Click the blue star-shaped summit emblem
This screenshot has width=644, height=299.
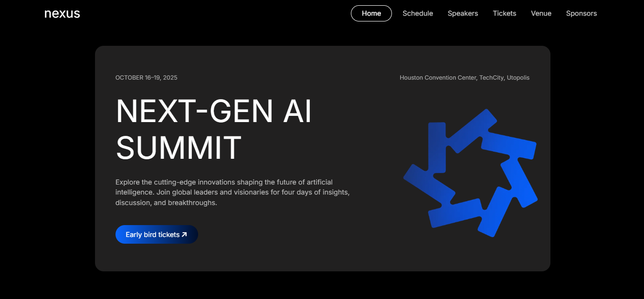tap(471, 173)
